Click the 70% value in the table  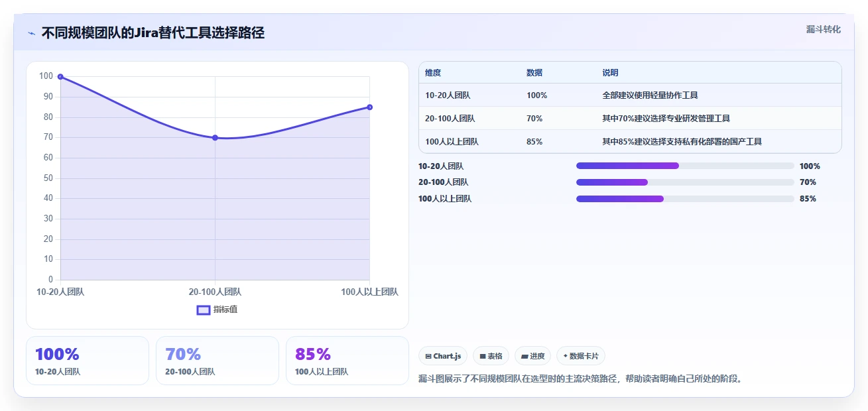534,119
